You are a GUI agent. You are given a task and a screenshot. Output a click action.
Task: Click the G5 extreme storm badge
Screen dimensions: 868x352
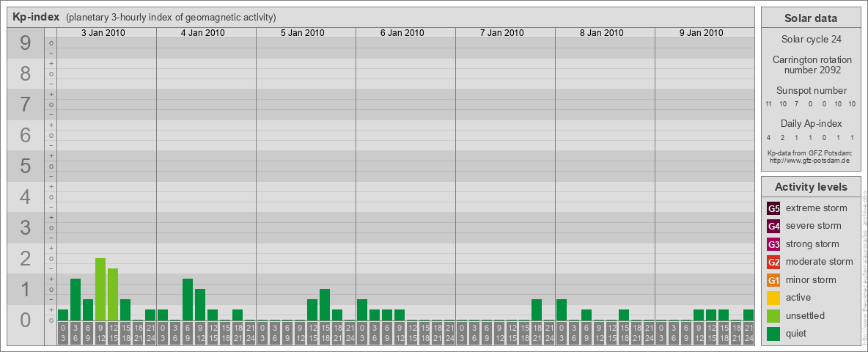[x=773, y=208]
